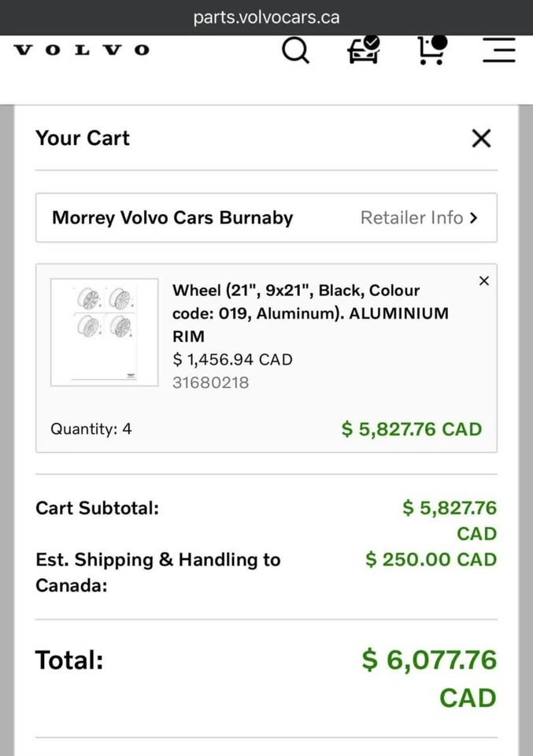This screenshot has height=756, width=533.
Task: Open the search magnifier icon
Action: click(x=295, y=51)
